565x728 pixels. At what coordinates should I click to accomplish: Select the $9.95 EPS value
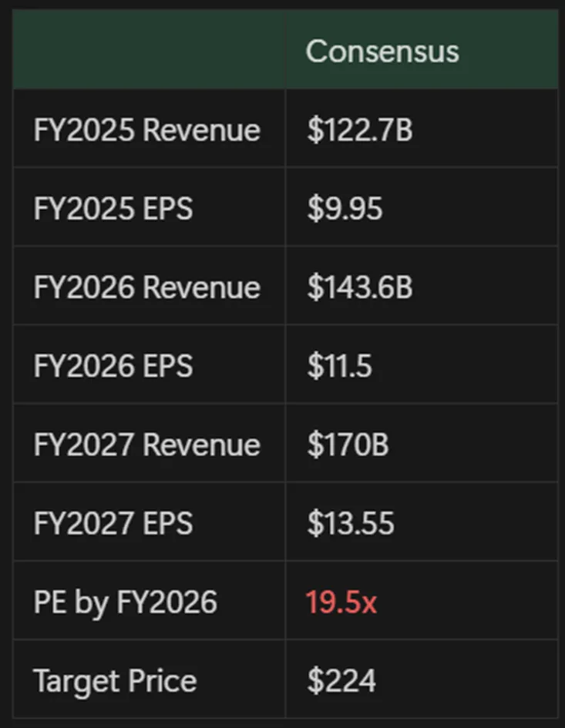pos(345,209)
